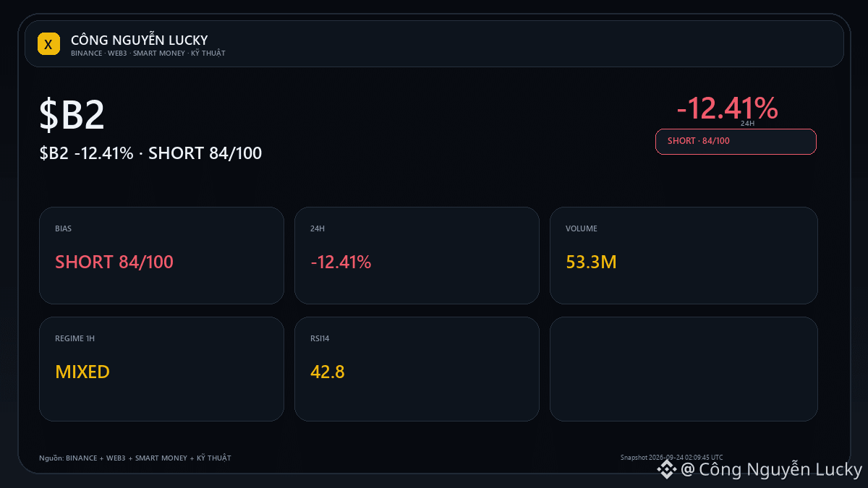This screenshot has height=488, width=868.
Task: Click the Snapshot timestamp text
Action: click(x=671, y=457)
